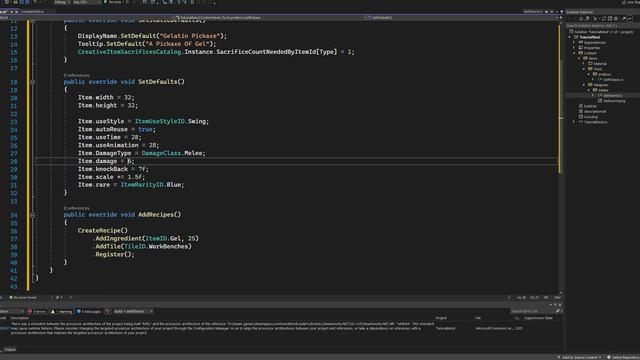640x360 pixels.
Task: Expand the Dependencies node
Action: point(574,42)
